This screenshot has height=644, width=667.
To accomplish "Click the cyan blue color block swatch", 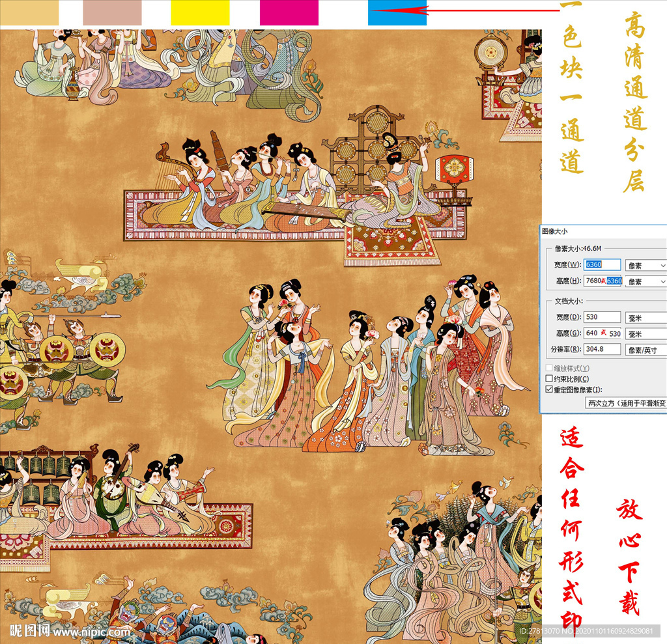I will pos(397,13).
